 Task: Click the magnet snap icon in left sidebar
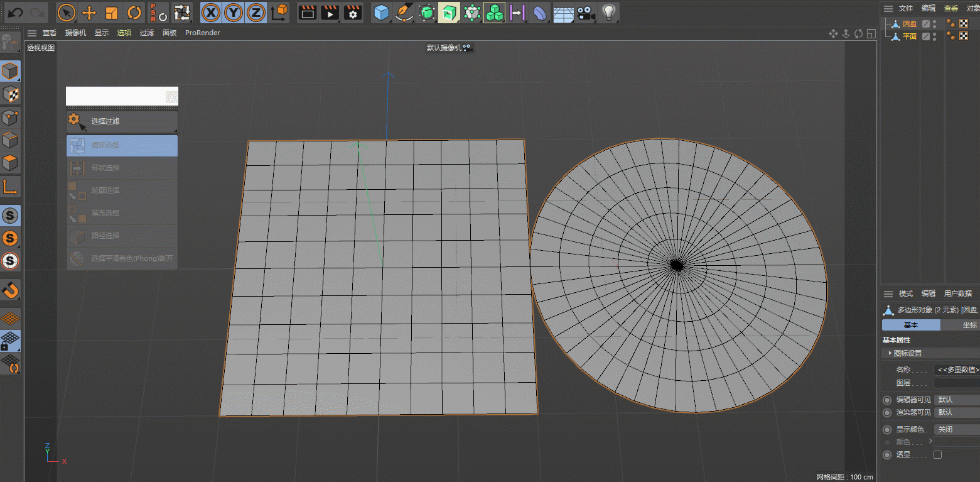pos(11,290)
